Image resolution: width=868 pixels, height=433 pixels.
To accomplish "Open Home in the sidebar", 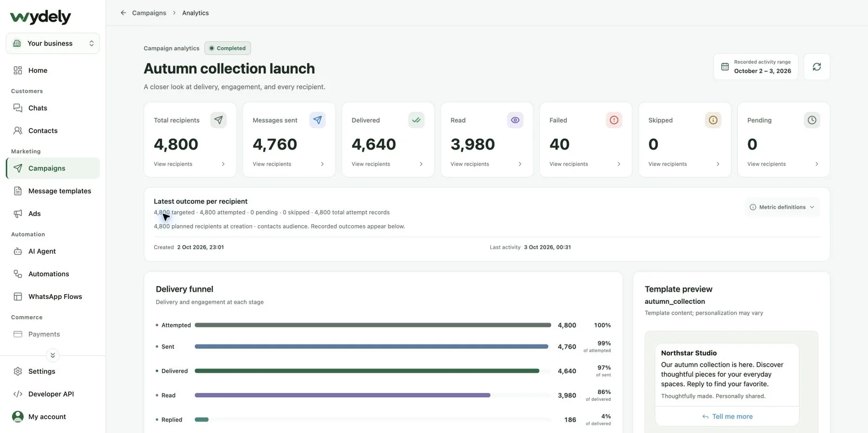I will tap(53, 71).
